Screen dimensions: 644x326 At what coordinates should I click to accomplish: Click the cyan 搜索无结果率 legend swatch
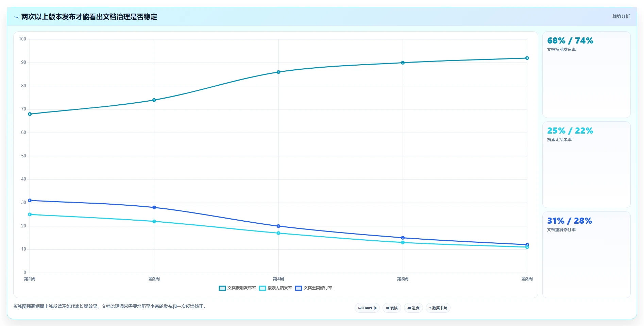click(262, 288)
